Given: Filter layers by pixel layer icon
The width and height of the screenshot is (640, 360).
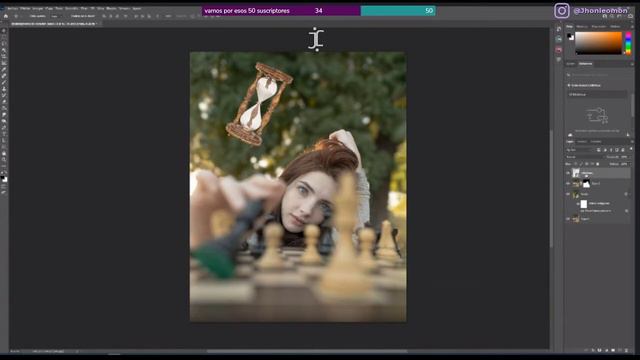Looking at the screenshot, I should click(599, 150).
